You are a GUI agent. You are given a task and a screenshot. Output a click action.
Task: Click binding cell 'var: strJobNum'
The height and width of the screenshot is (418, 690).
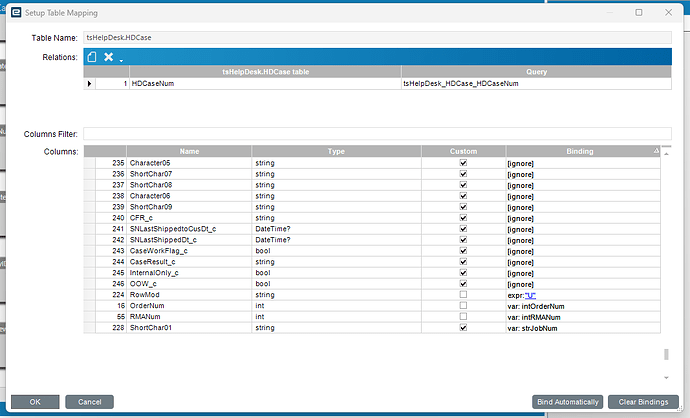(x=583, y=328)
